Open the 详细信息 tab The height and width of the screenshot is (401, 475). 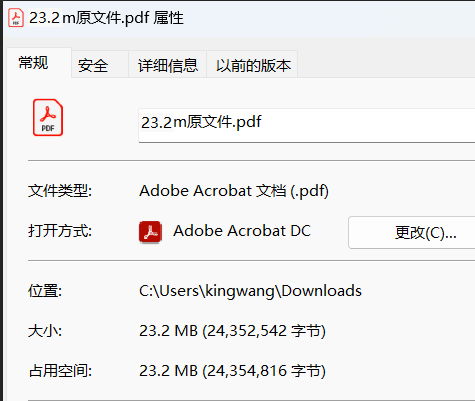(168, 65)
